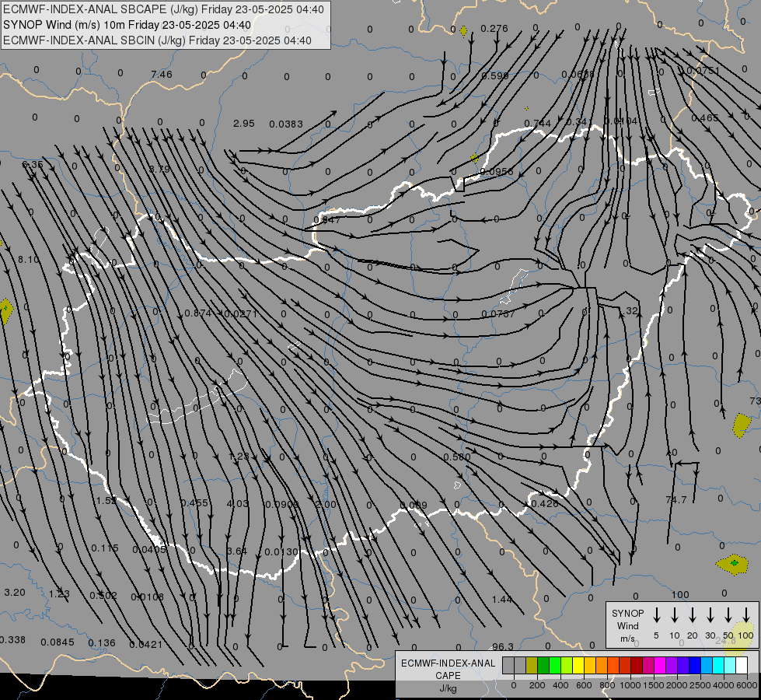This screenshot has height=700, width=761.
Task: Click the 0.465 value at upper right
Action: click(705, 118)
